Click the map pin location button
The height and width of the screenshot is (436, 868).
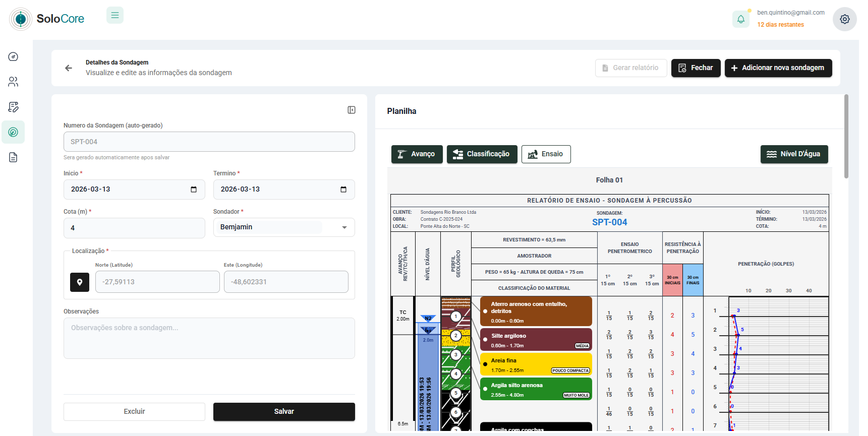tap(80, 282)
